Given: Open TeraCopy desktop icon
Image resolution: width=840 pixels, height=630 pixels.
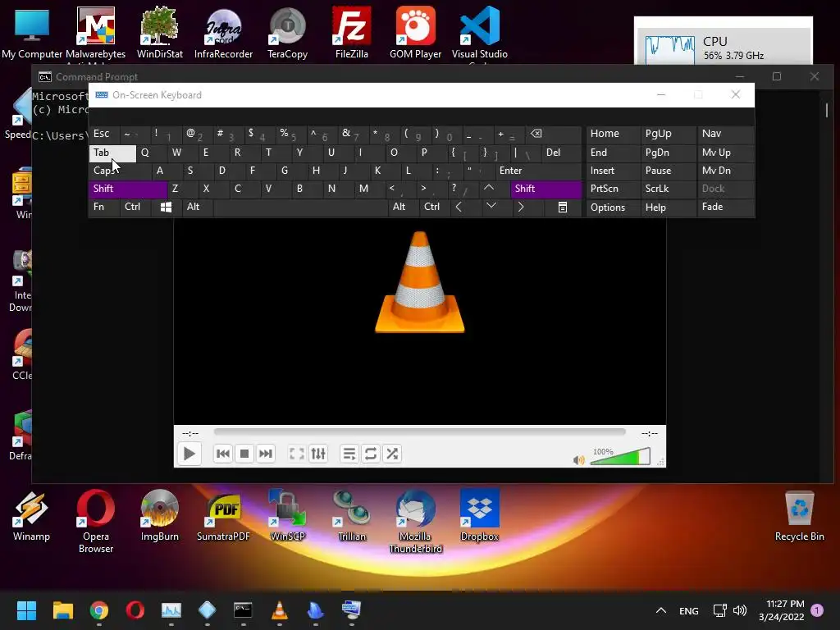Looking at the screenshot, I should point(288,33).
